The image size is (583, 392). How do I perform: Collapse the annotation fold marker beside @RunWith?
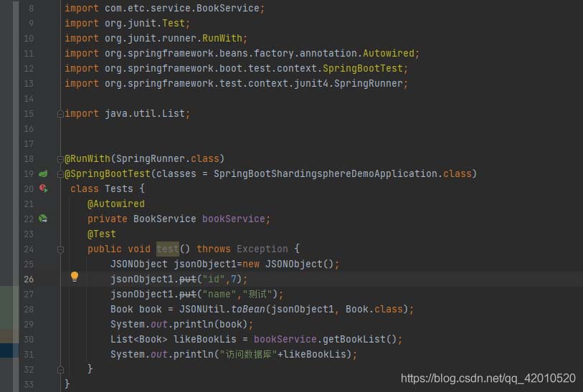pos(60,159)
